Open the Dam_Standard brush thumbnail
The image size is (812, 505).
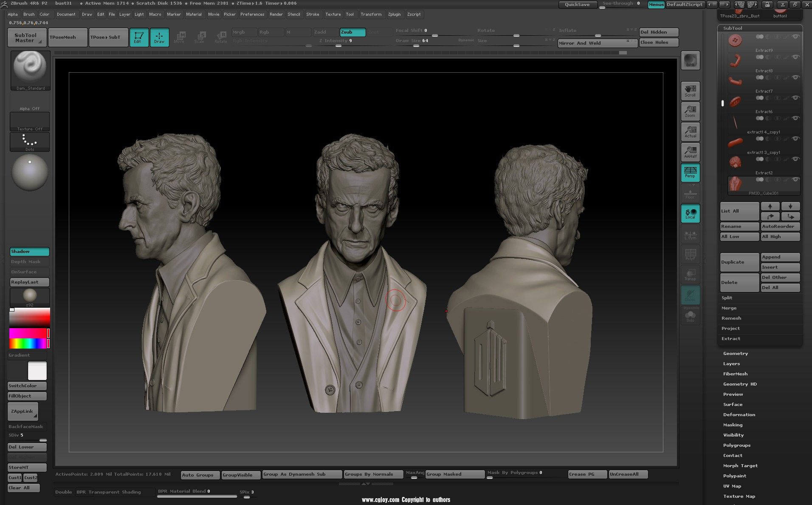[x=30, y=71]
